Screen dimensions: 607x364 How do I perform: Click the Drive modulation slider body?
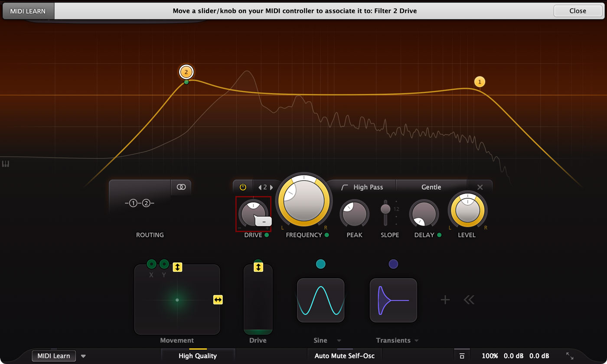coord(258,300)
